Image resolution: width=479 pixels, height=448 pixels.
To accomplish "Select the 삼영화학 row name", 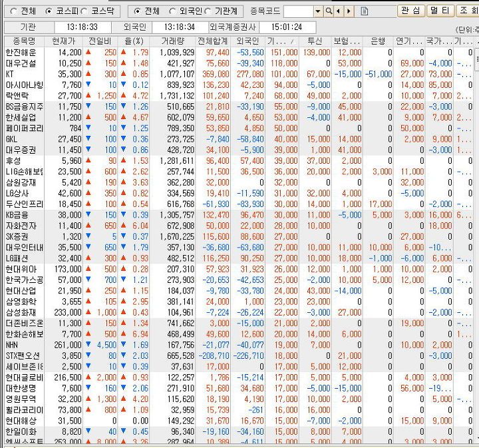I will click(x=21, y=302).
